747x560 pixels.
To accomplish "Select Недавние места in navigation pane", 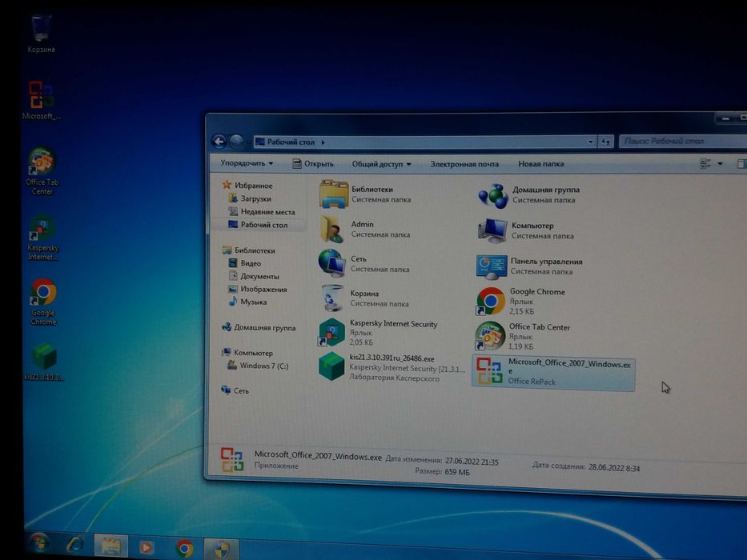I will tap(262, 212).
